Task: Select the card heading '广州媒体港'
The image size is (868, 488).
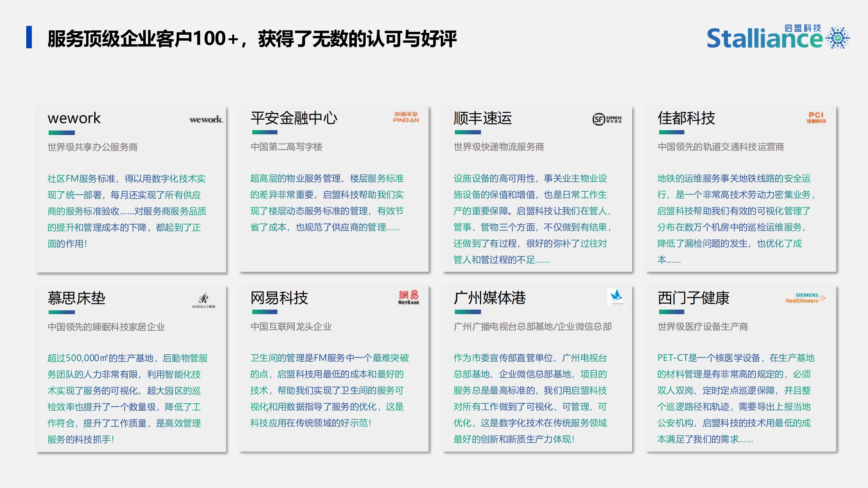Action: [490, 298]
